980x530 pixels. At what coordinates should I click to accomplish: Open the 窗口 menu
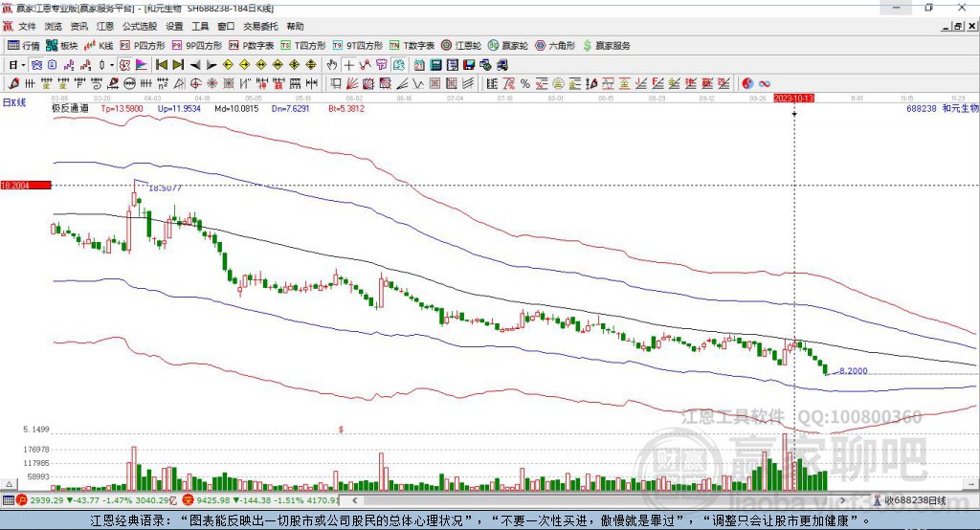point(226,26)
